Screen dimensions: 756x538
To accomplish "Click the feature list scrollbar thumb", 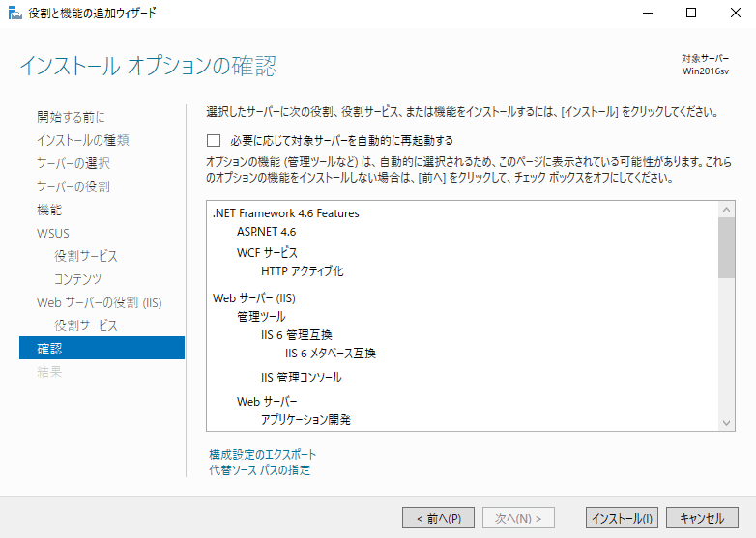I will (x=727, y=247).
